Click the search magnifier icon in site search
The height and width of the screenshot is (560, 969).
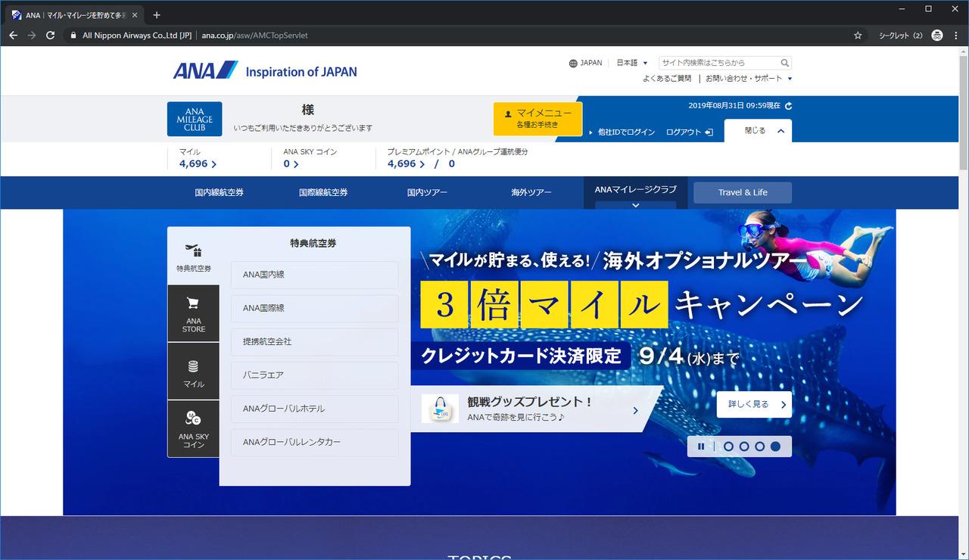click(785, 63)
